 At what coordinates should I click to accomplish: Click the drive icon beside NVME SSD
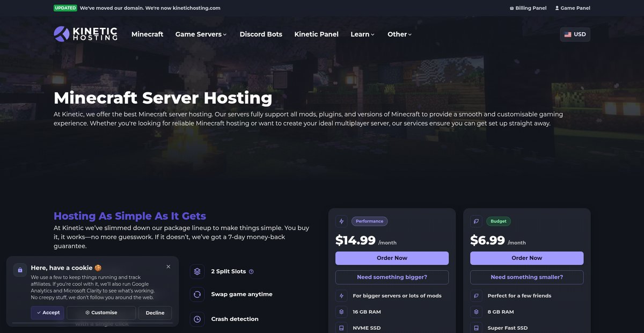pos(341,328)
